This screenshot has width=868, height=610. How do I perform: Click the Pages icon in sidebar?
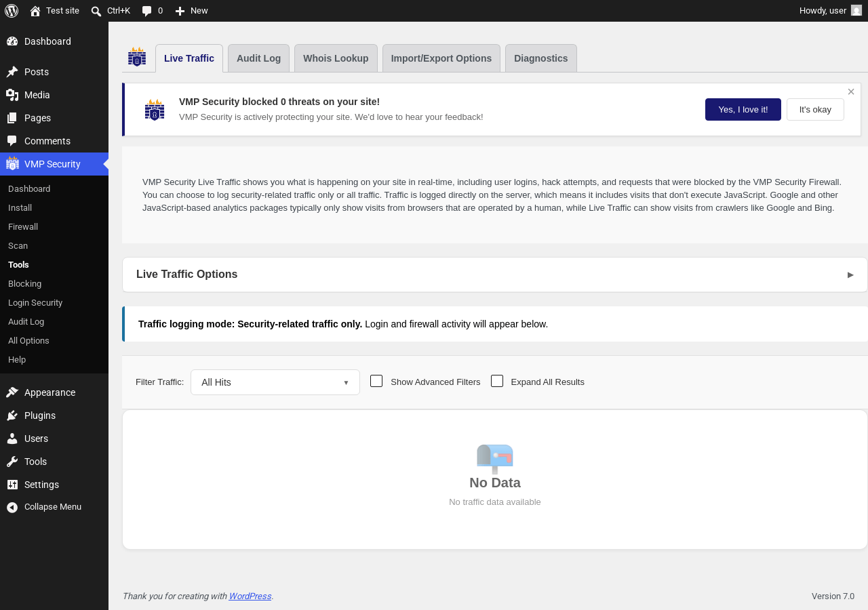pyautogui.click(x=12, y=118)
